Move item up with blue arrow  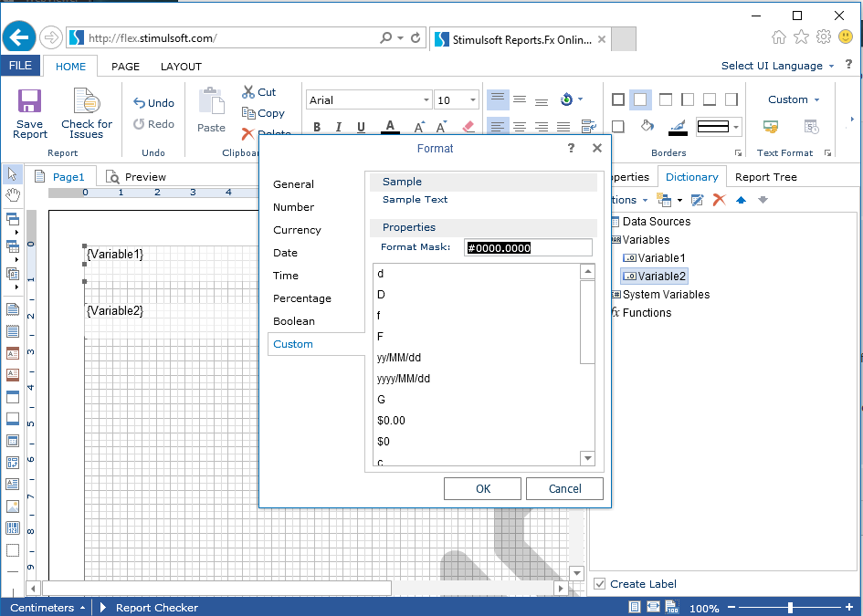[741, 200]
